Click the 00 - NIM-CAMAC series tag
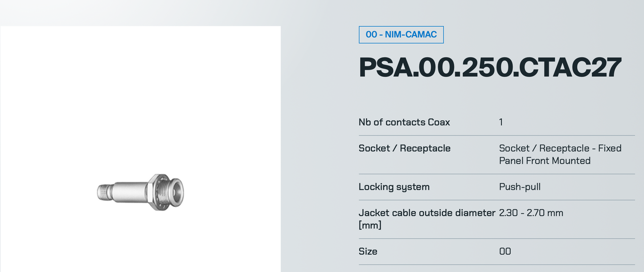This screenshot has width=644, height=272. point(401,34)
